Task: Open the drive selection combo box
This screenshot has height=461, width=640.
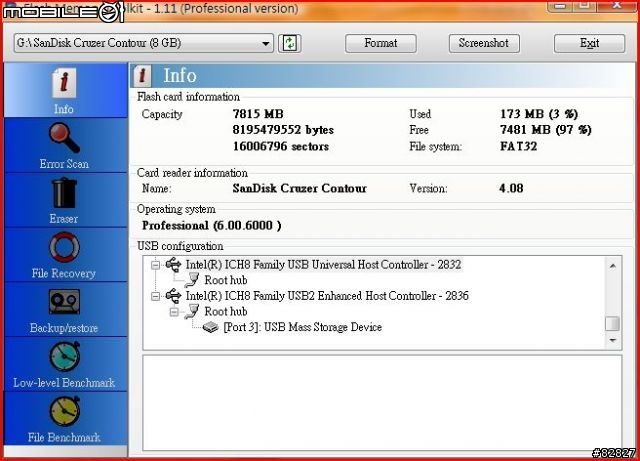Action: tap(144, 43)
